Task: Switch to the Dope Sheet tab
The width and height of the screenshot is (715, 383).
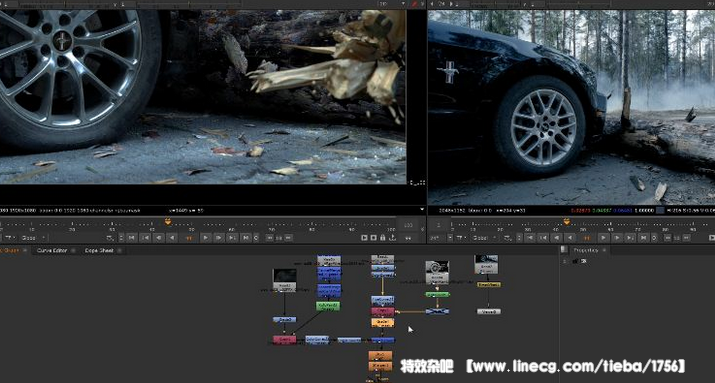Action: [99, 250]
